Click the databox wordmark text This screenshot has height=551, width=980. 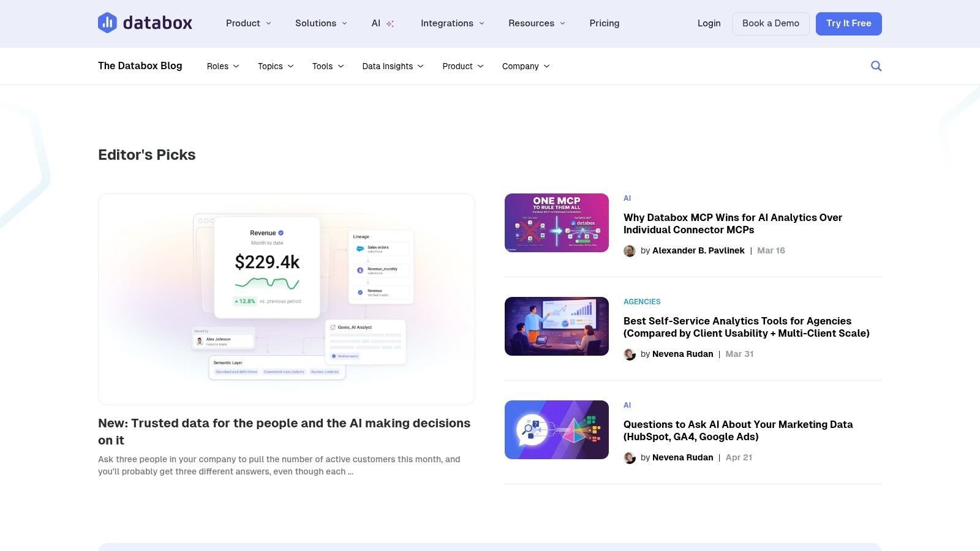(x=157, y=23)
